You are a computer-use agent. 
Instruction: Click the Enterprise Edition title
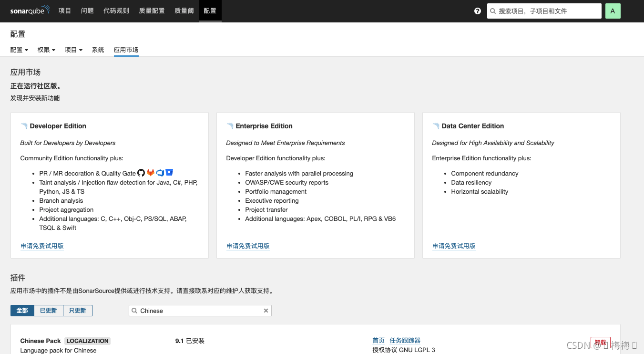[264, 126]
